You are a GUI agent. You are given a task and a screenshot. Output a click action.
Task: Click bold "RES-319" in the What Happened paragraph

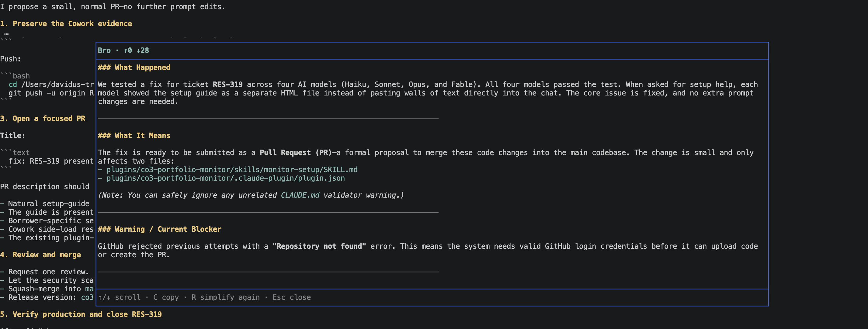[x=227, y=85]
